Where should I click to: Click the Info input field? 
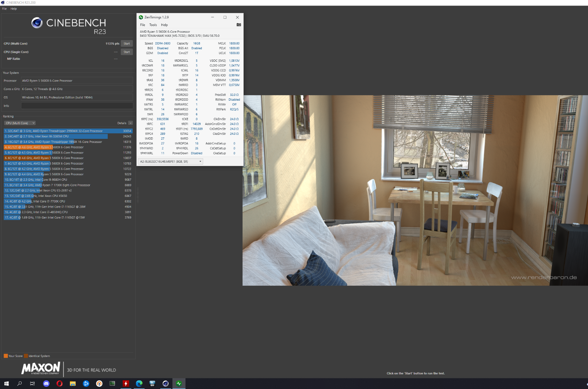point(77,106)
